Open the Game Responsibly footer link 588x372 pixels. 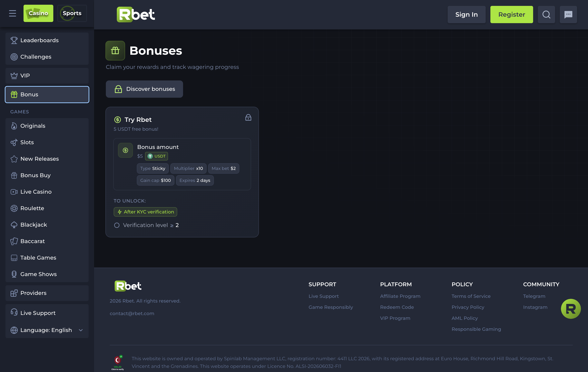[331, 307]
